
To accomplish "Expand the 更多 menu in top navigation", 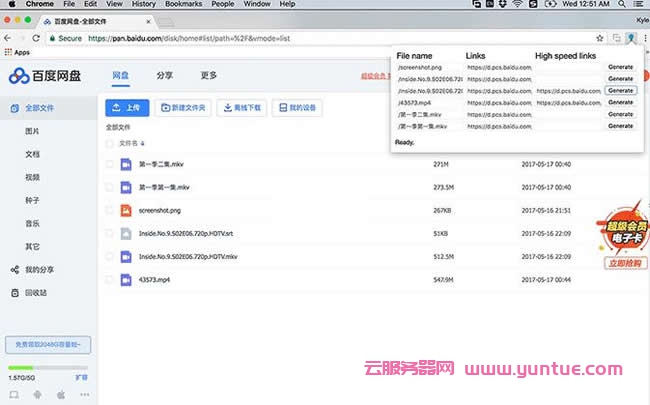I will pyautogui.click(x=208, y=75).
